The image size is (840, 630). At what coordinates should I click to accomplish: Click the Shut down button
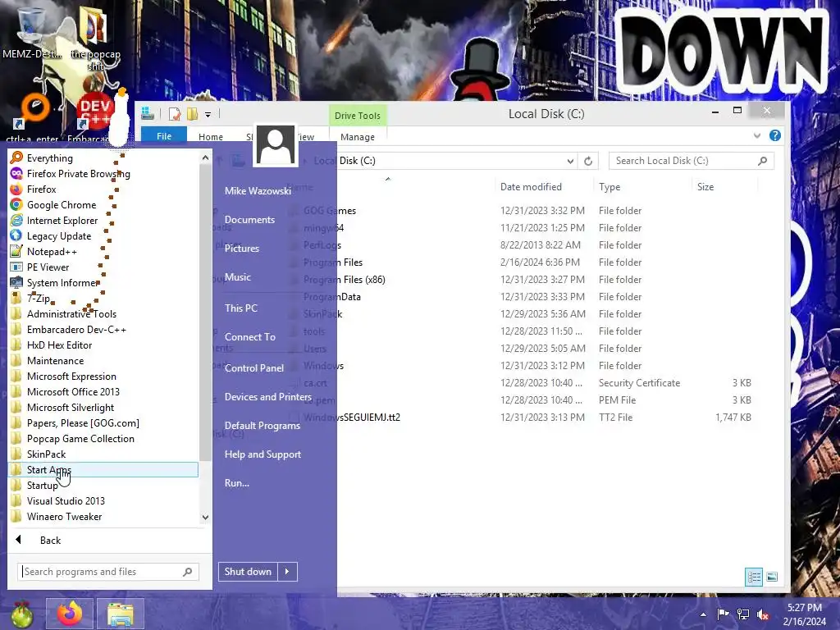pos(248,572)
